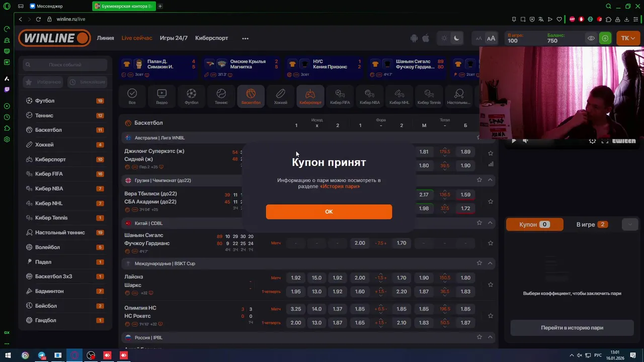Click the Apple app download icon
Image resolution: width=644 pixels, height=362 pixels.
coord(425,38)
